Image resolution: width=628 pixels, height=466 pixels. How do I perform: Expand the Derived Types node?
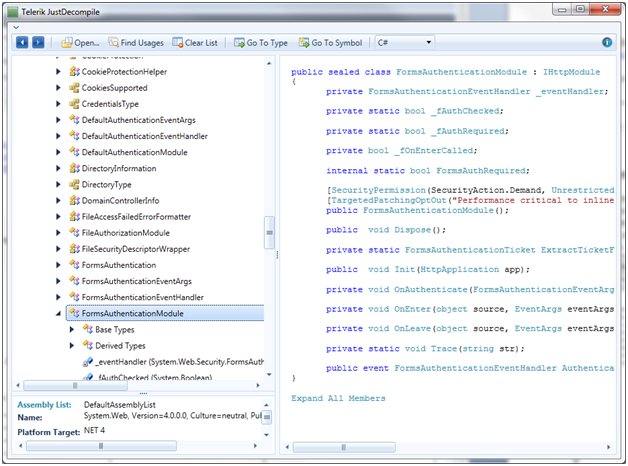coord(72,345)
